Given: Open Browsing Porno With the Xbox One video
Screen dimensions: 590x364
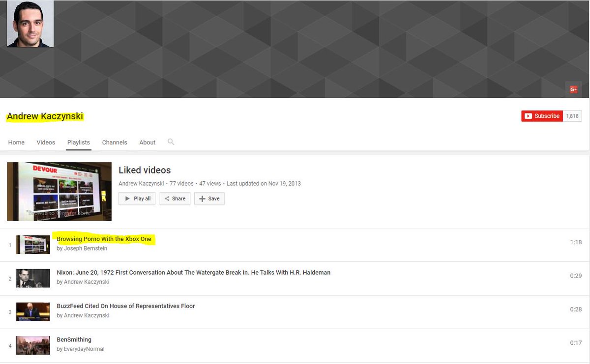Looking at the screenshot, I should 104,239.
